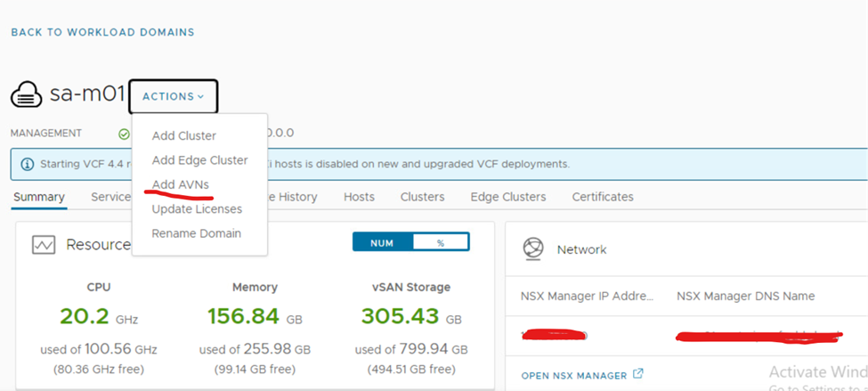Select Add Cluster from Actions menu
The width and height of the screenshot is (868, 391).
(x=184, y=135)
